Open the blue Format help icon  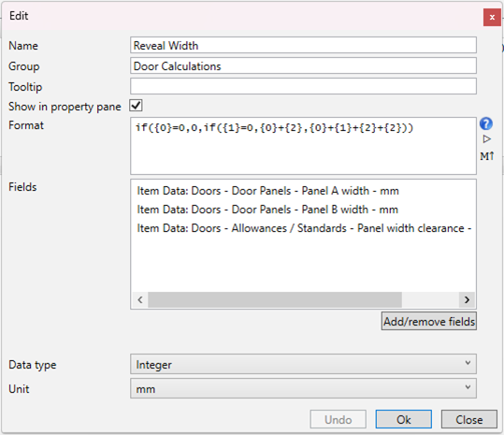point(486,123)
